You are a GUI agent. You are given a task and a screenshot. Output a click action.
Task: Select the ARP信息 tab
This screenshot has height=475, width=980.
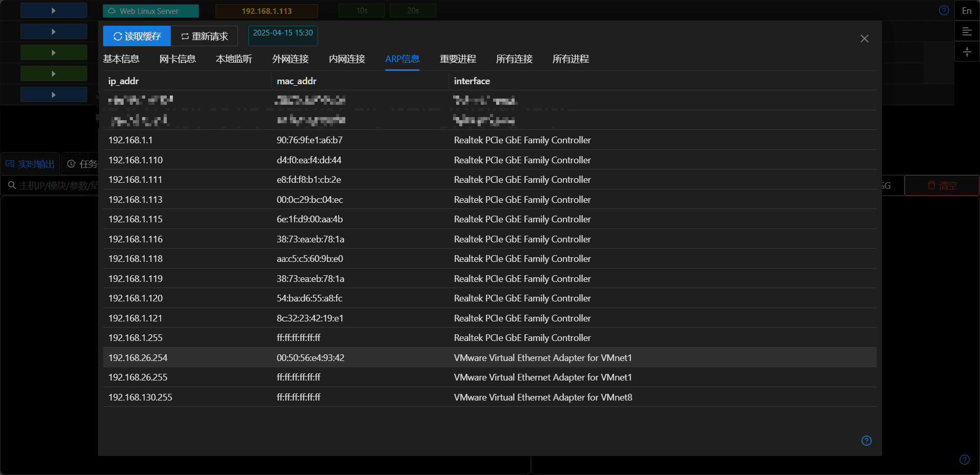[x=402, y=59]
